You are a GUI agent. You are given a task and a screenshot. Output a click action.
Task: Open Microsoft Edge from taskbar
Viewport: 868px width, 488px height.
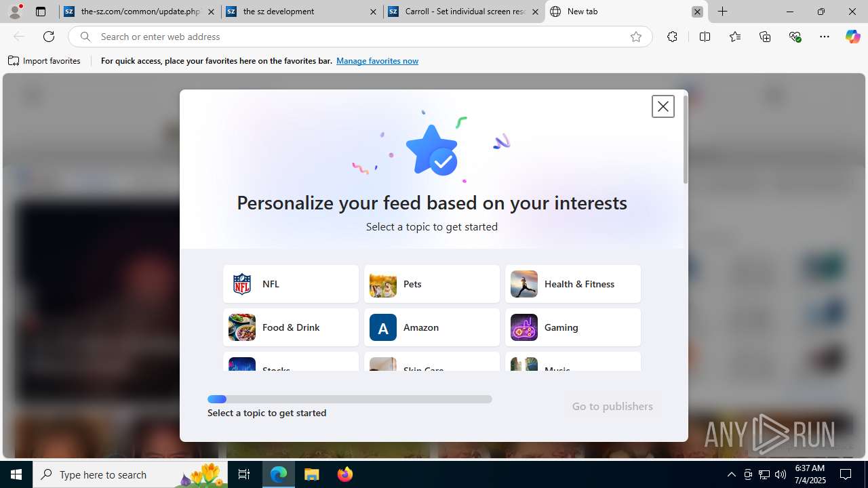pos(279,474)
